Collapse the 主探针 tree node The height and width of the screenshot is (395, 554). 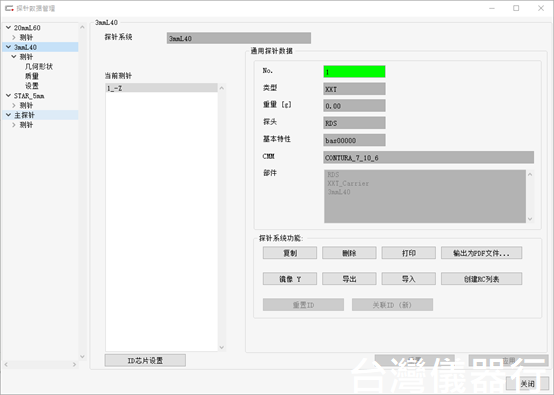click(8, 115)
